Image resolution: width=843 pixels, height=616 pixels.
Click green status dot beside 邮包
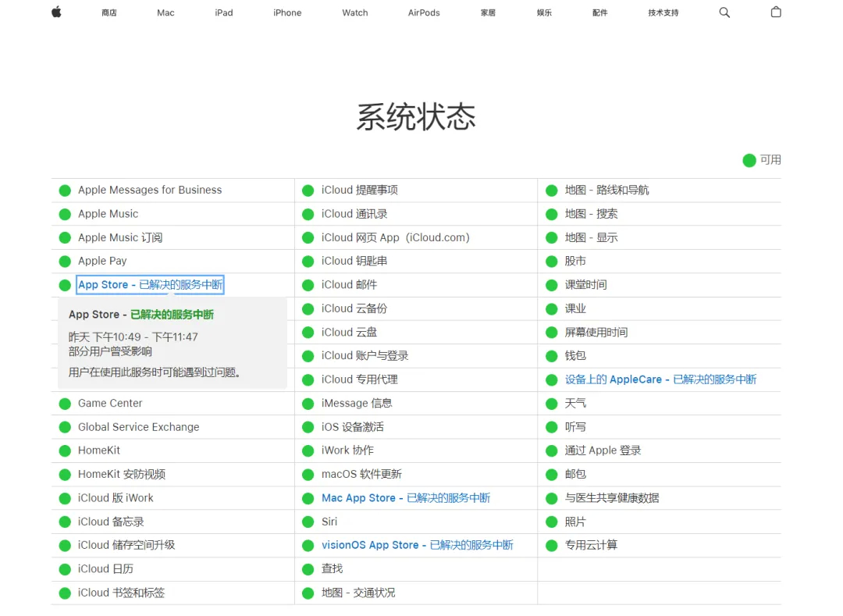552,475
